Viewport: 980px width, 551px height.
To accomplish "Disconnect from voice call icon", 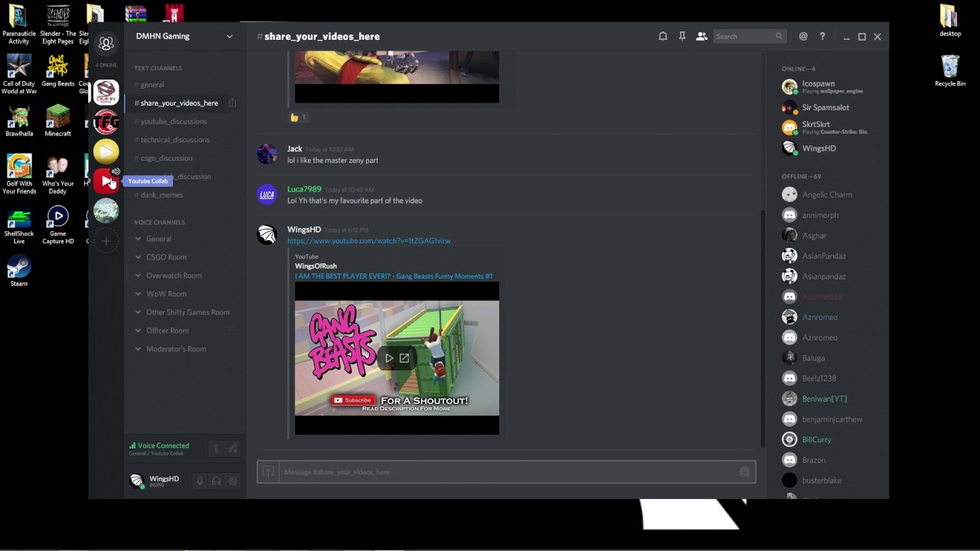I will coord(233,448).
